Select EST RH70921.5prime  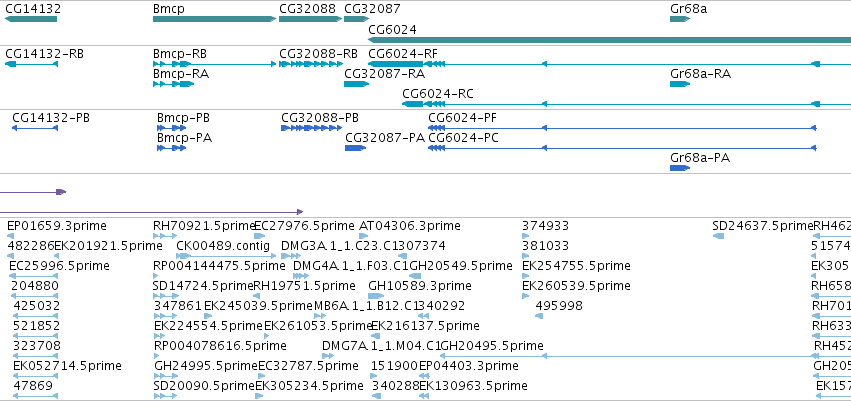165,236
